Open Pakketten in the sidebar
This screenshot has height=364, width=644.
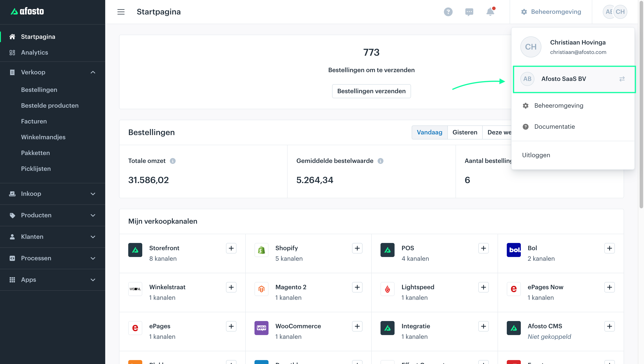tap(35, 153)
